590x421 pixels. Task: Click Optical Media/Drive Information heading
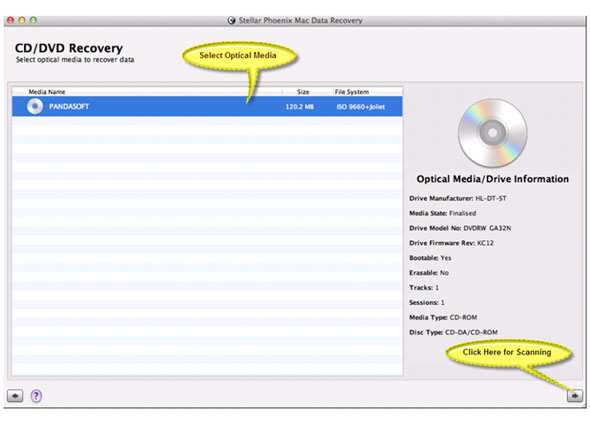pyautogui.click(x=493, y=179)
